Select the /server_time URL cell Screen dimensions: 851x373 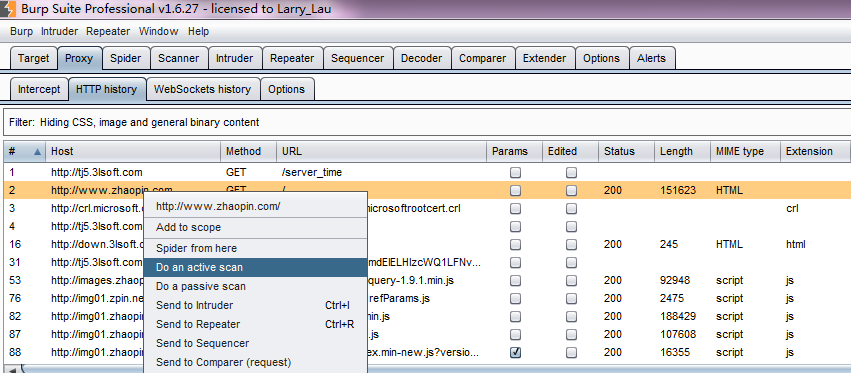coord(312,173)
